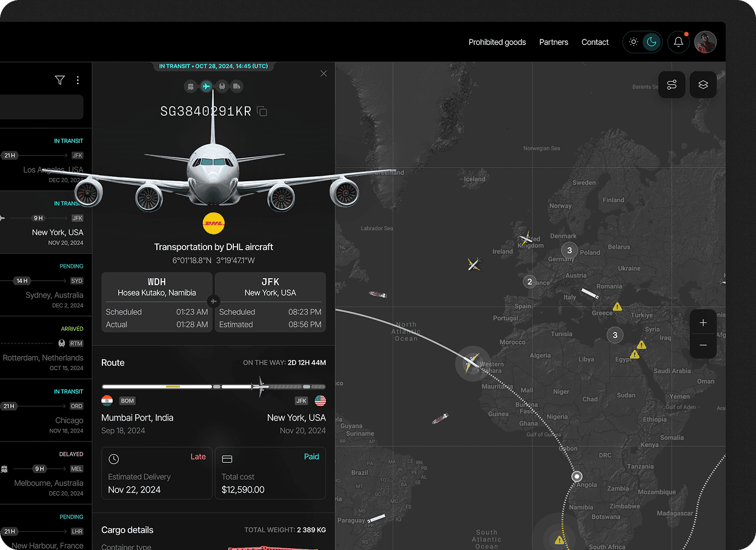756x550 pixels.
Task: Open the WDH Hosea Kutako departure card
Action: [x=157, y=302]
